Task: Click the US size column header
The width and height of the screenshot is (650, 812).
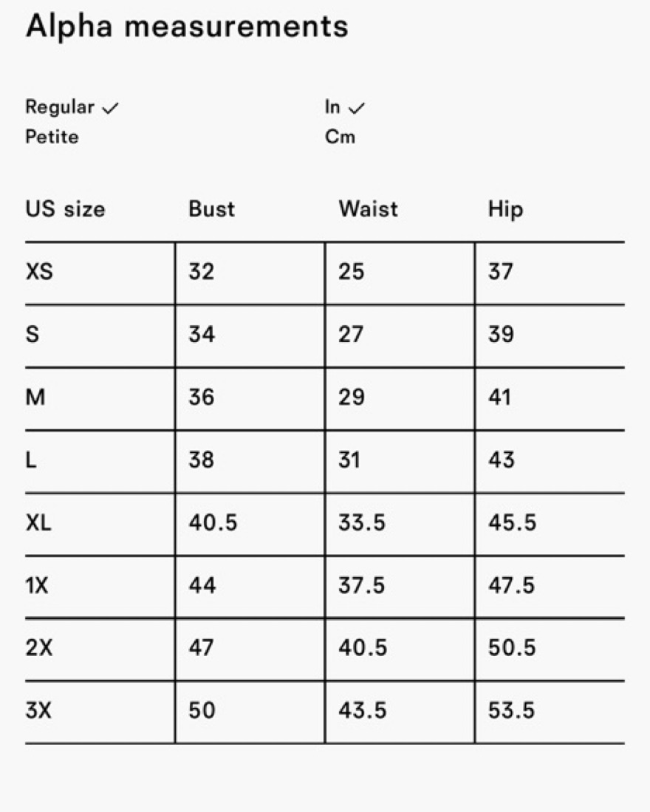Action: point(65,209)
